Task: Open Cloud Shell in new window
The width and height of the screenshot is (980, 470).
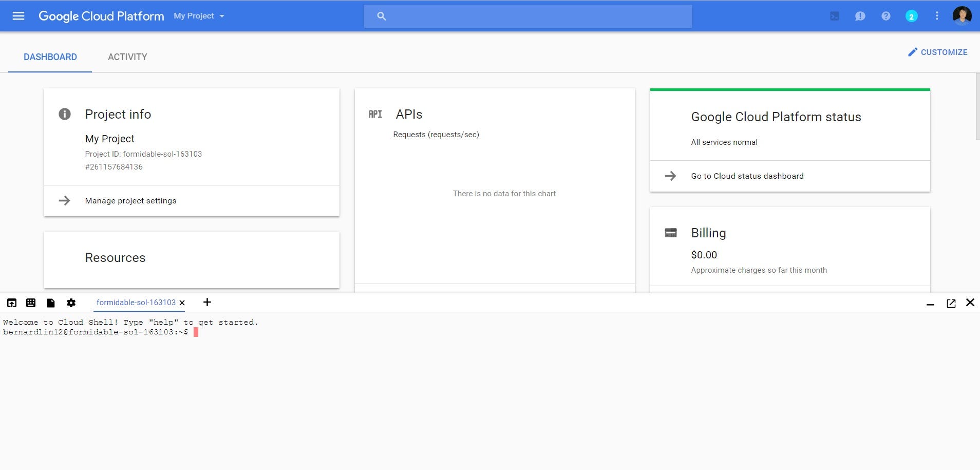Action: point(951,303)
